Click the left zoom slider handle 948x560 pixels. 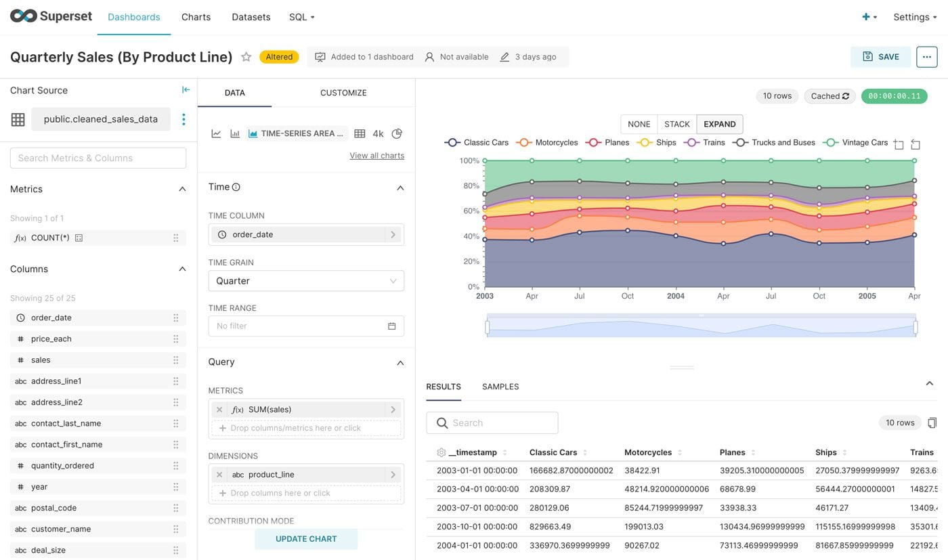coord(487,327)
